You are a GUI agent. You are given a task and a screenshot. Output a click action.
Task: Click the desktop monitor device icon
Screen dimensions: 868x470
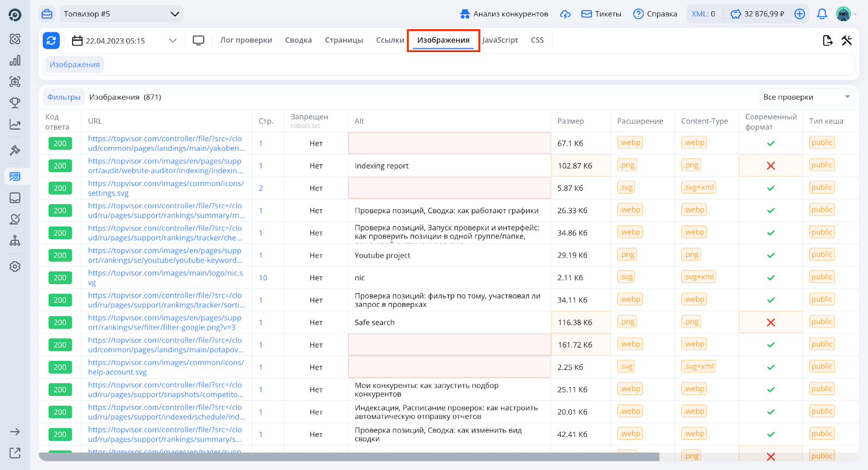199,41
